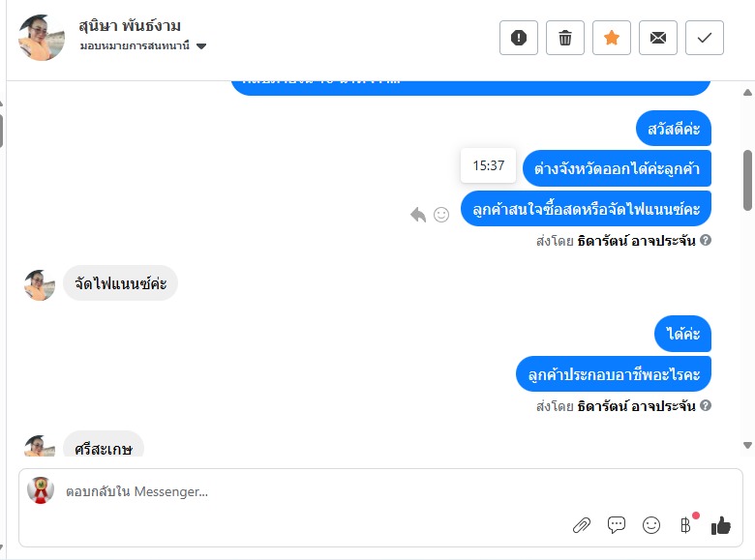Delete conversation using trash icon
The width and height of the screenshot is (755, 560).
(x=565, y=38)
